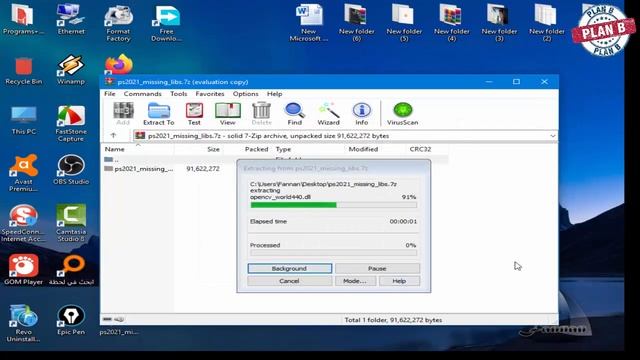Open the Commands menu
Image resolution: width=640 pixels, height=360 pixels.
tap(142, 93)
